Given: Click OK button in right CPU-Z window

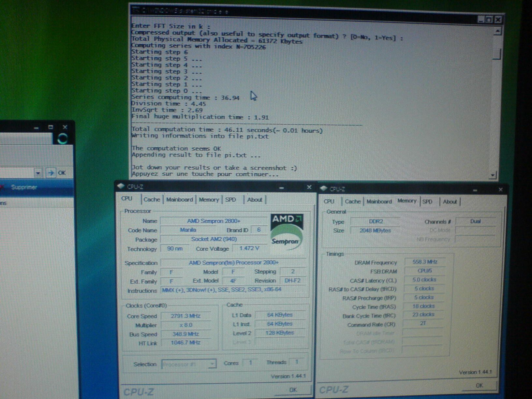Looking at the screenshot, I should [479, 385].
